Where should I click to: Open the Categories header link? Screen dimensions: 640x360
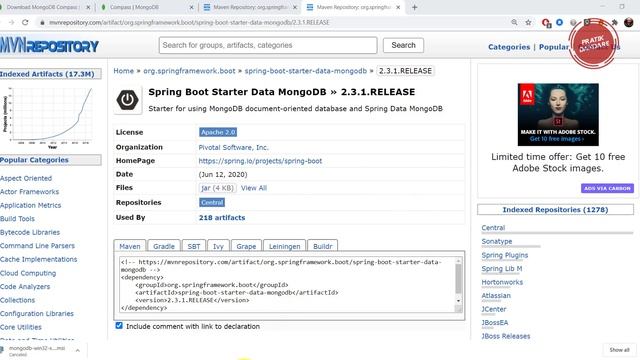(509, 47)
